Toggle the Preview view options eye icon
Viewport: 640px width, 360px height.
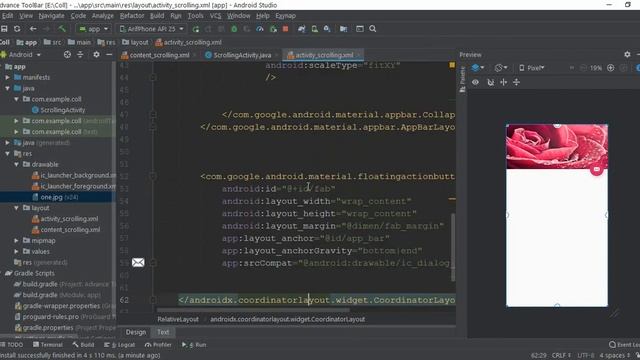click(476, 82)
